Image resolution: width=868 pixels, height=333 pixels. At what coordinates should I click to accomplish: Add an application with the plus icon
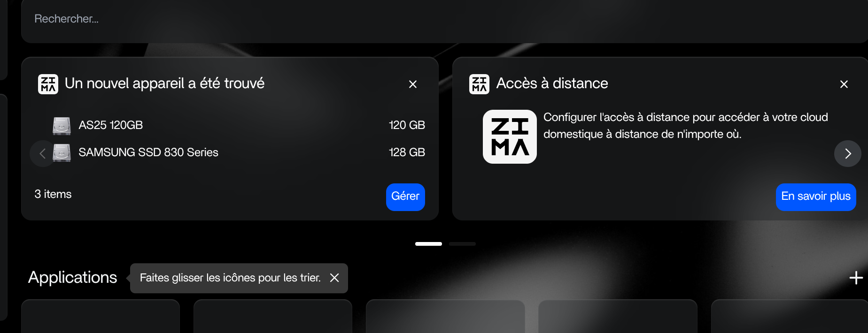pyautogui.click(x=856, y=278)
